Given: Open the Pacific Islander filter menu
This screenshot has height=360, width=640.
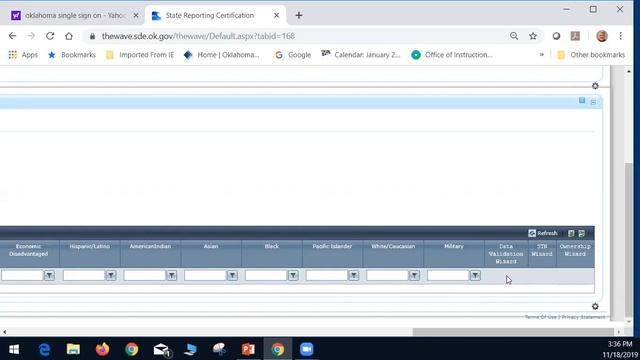Looking at the screenshot, I should pyautogui.click(x=353, y=276).
